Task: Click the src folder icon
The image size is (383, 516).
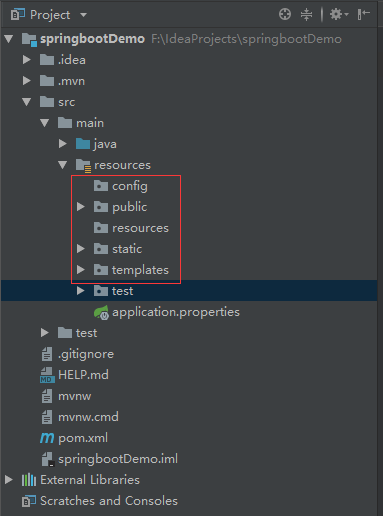Action: pos(47,102)
